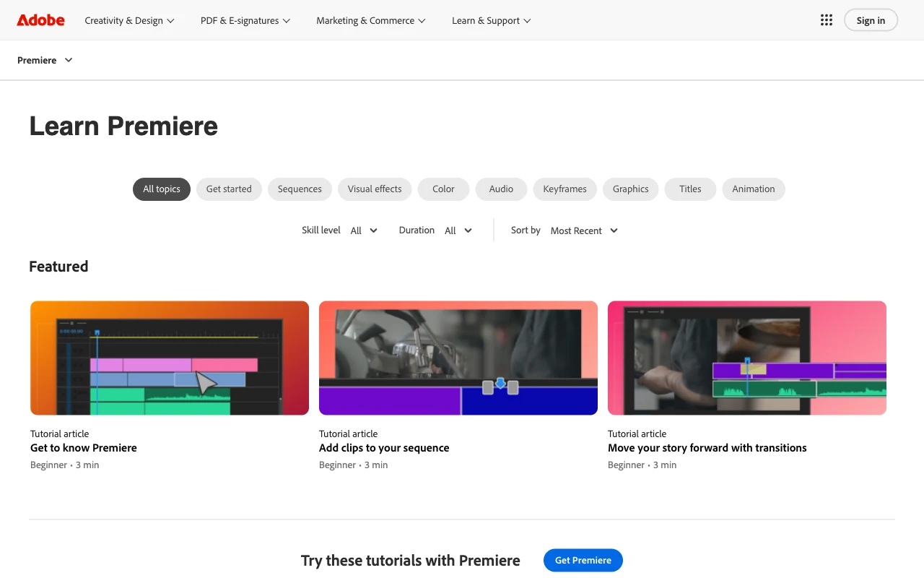
Task: Show Keyframes tutorials
Action: [565, 189]
